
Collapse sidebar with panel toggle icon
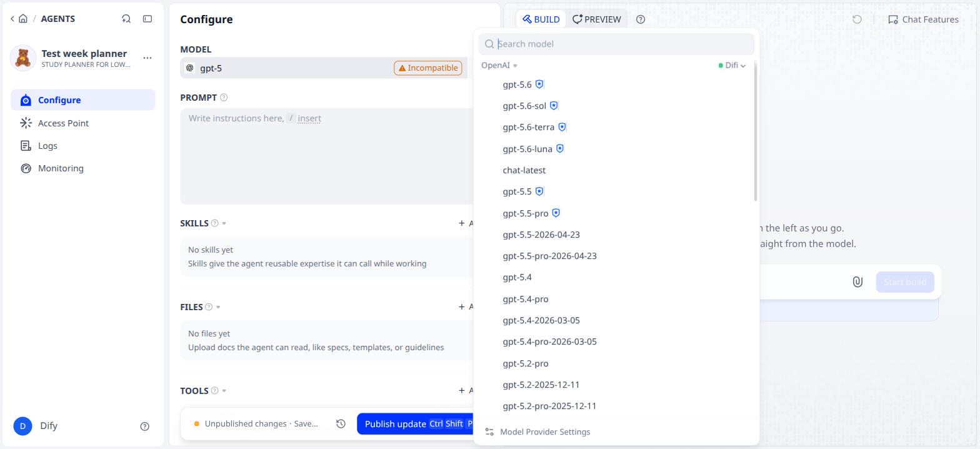coord(147,19)
